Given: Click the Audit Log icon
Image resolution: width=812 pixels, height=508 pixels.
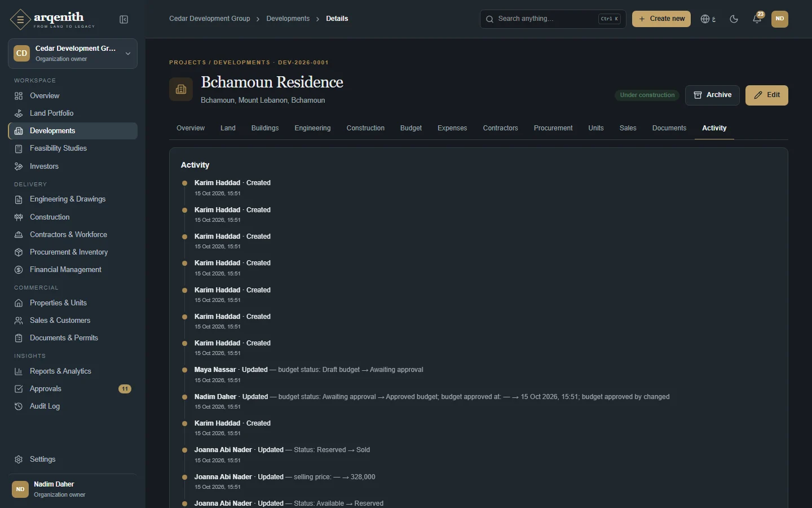Looking at the screenshot, I should [x=19, y=406].
